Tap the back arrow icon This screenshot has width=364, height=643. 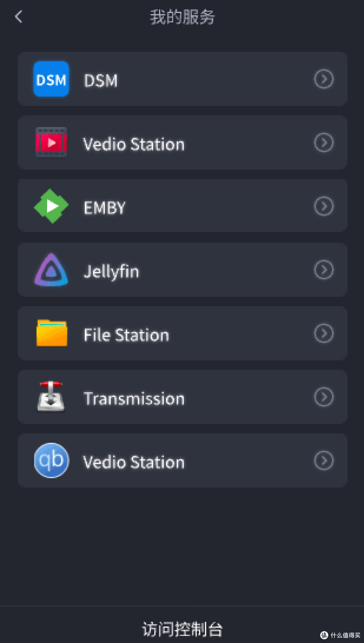pyautogui.click(x=19, y=17)
